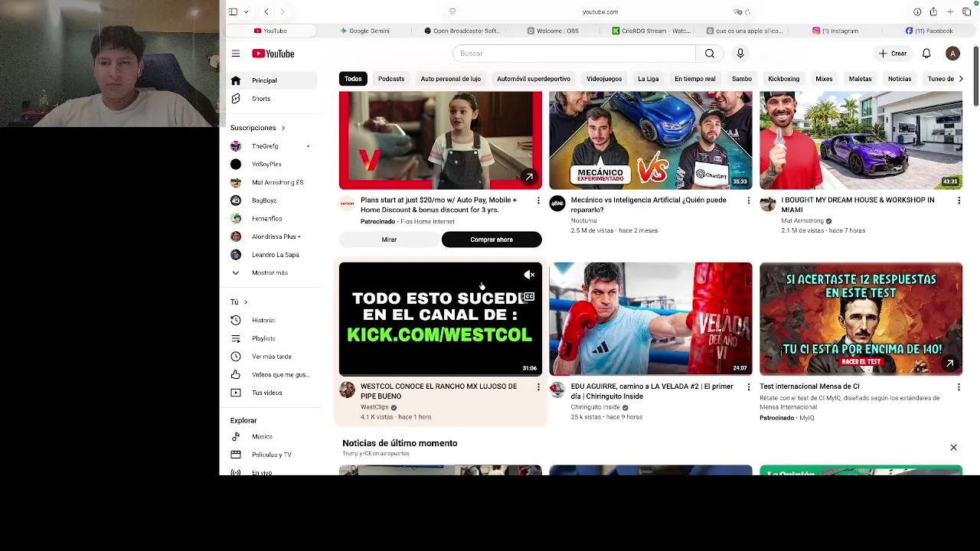Dismiss Noticias de último momento shelf

[x=953, y=447]
